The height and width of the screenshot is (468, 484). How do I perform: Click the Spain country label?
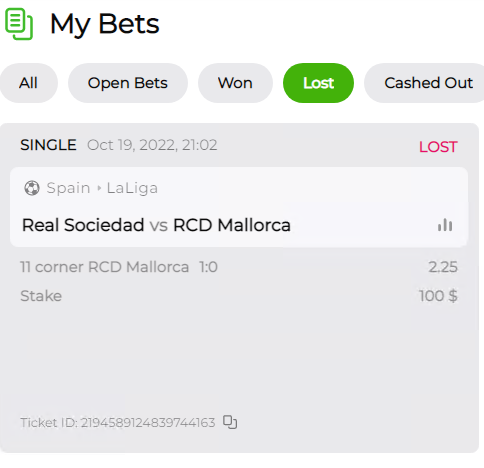point(68,188)
